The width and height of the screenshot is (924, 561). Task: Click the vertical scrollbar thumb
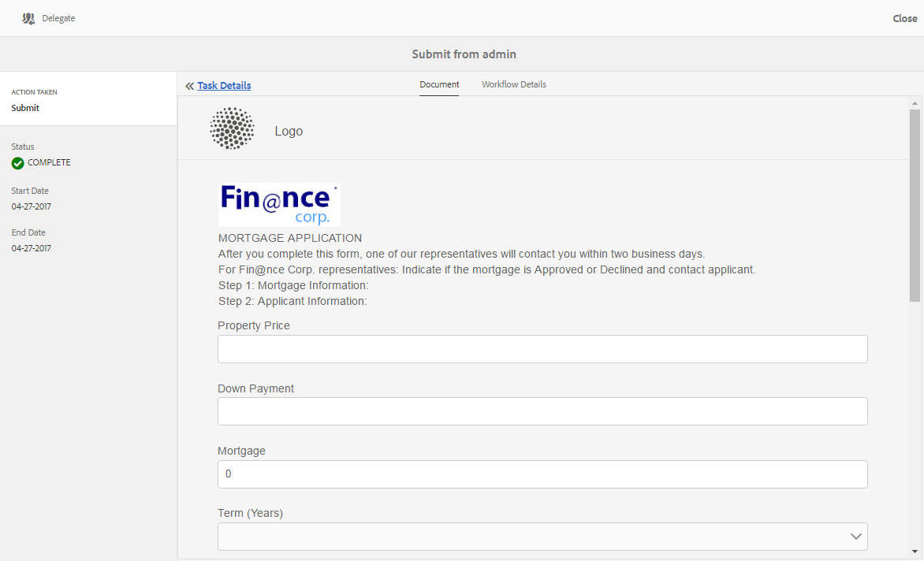(x=915, y=206)
